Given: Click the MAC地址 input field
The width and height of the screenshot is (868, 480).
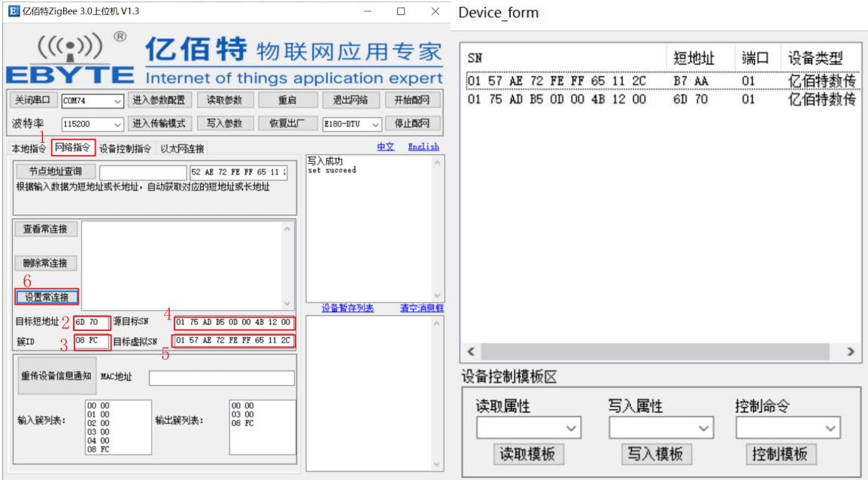Looking at the screenshot, I should (221, 378).
